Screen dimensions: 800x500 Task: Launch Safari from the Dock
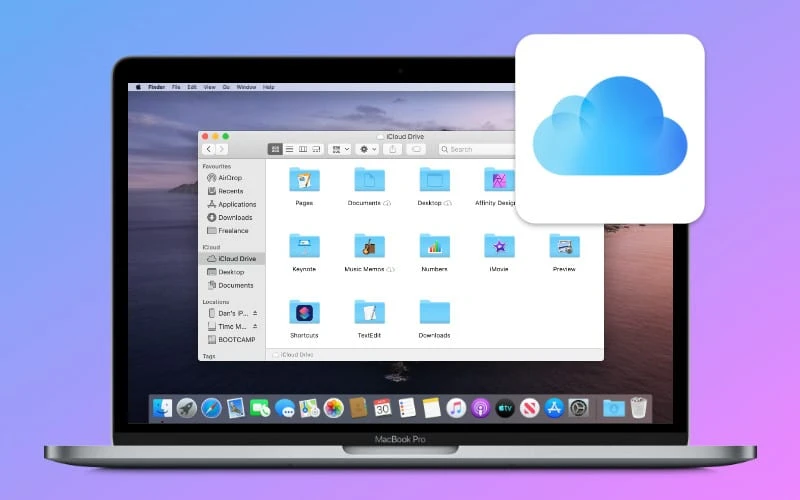click(x=211, y=408)
